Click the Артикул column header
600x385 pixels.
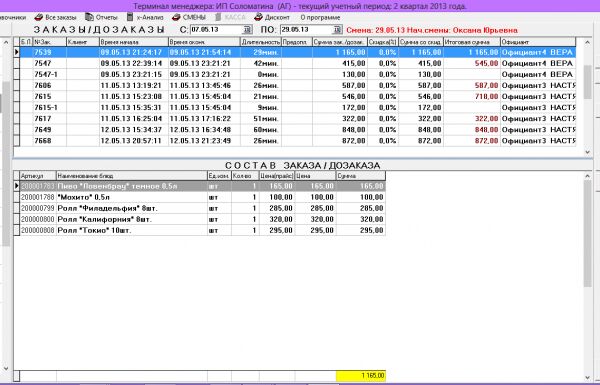click(x=38, y=176)
